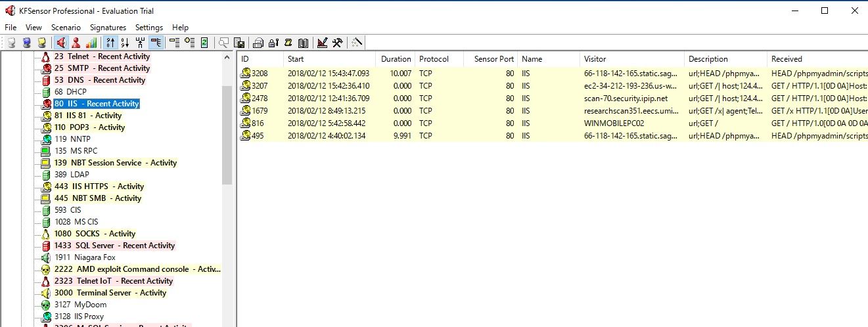
Task: Click the hammer and wrench tools icon
Action: click(338, 43)
